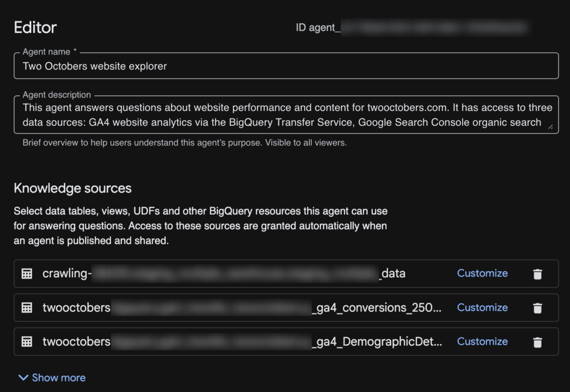Click the table icon for the ga4_conversions_250 source
This screenshot has height=392, width=570.
[26, 307]
